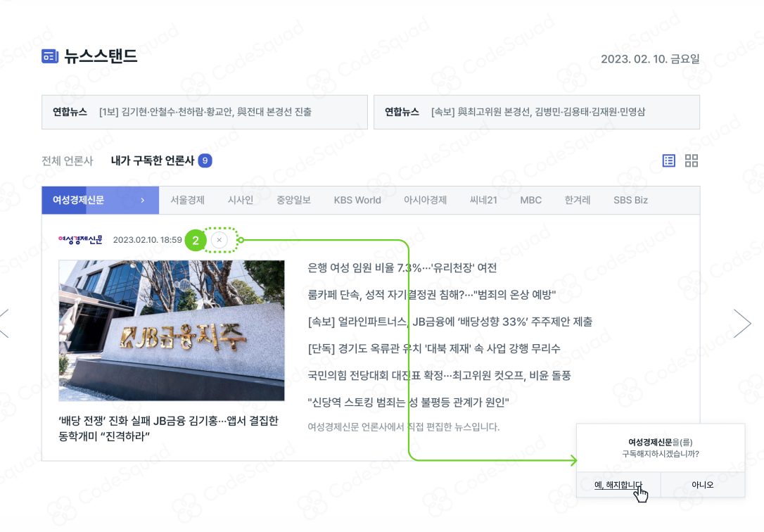Open right 연합뉴스 [속보] rolling headline

pos(537,112)
